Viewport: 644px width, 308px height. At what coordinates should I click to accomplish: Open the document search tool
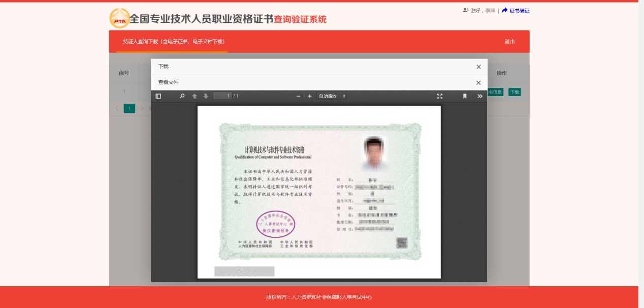(182, 96)
